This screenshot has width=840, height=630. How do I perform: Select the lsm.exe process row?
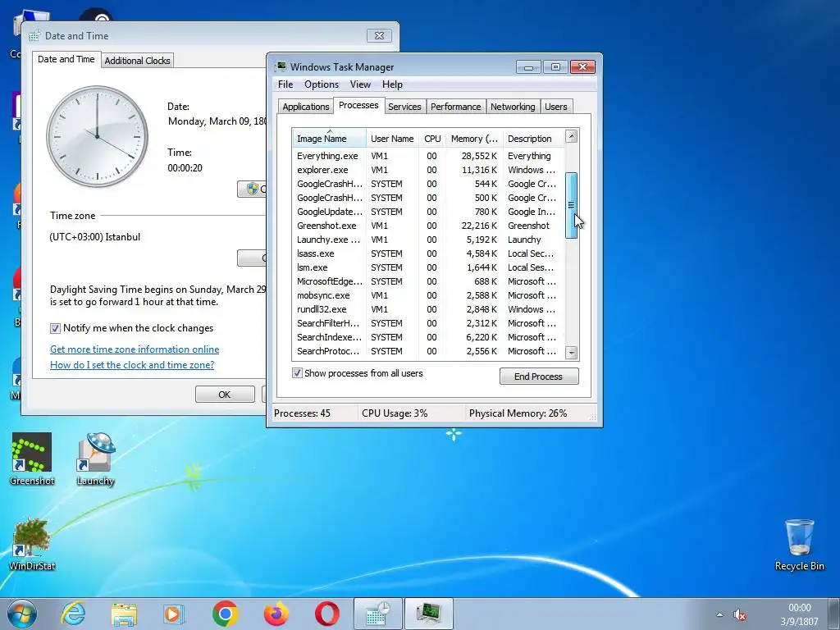[427, 267]
